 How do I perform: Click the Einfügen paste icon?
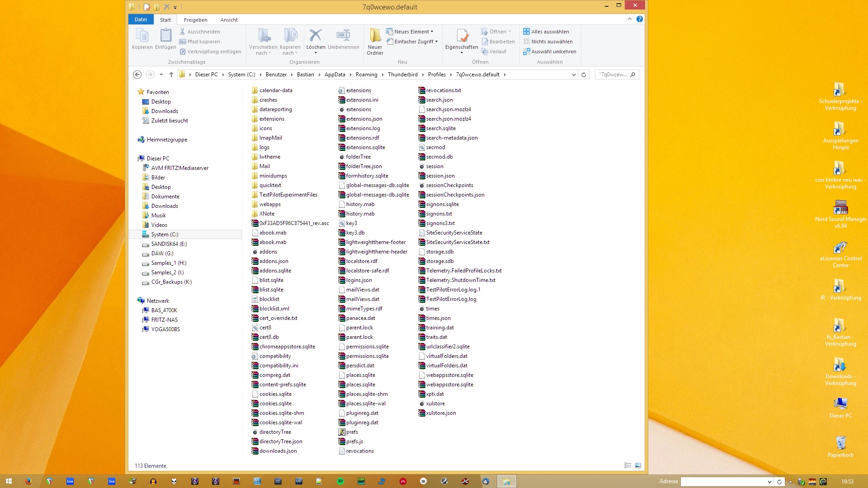(165, 36)
